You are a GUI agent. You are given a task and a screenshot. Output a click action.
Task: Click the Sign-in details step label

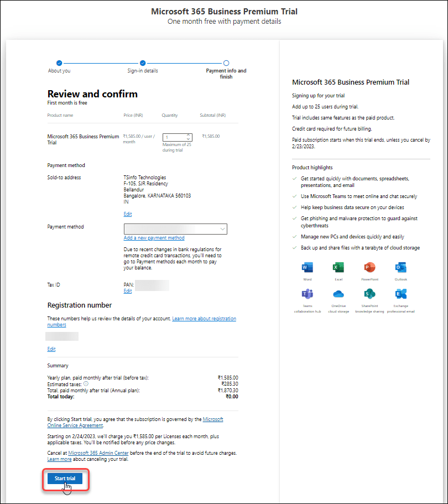143,71
